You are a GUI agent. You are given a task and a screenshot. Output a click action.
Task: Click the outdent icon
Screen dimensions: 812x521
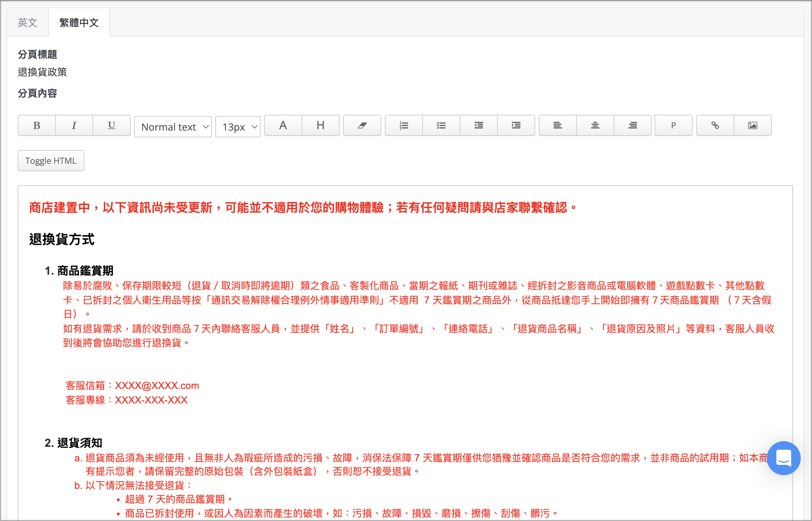(x=479, y=125)
